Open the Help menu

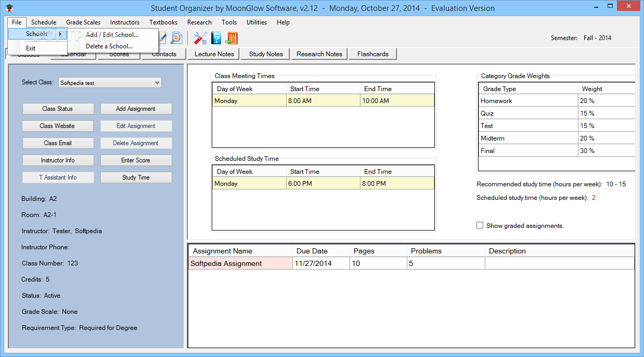[x=283, y=22]
